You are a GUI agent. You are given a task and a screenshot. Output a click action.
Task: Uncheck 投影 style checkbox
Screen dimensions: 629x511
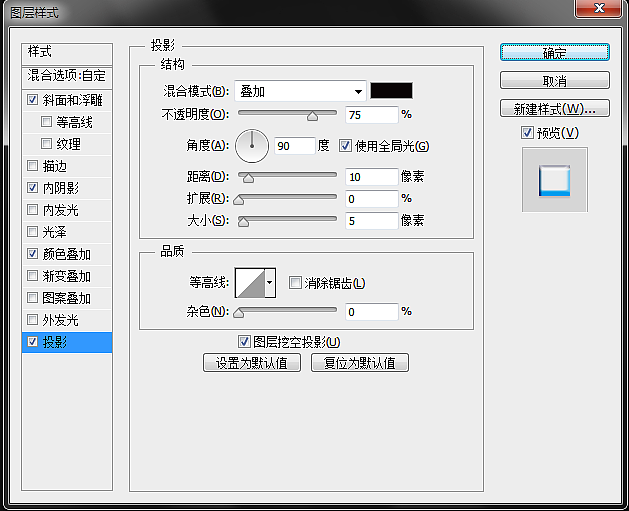click(x=32, y=342)
